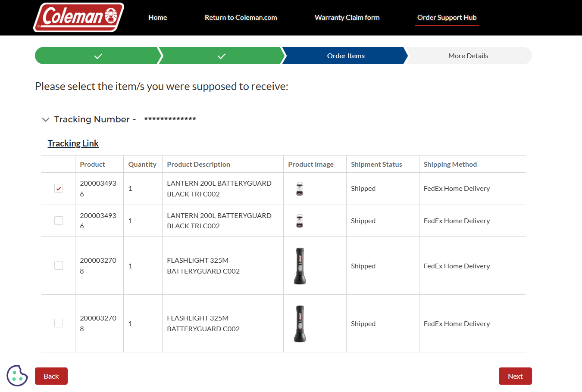Open Return to Coleman.com
Screen dimensions: 582x392
241,18
